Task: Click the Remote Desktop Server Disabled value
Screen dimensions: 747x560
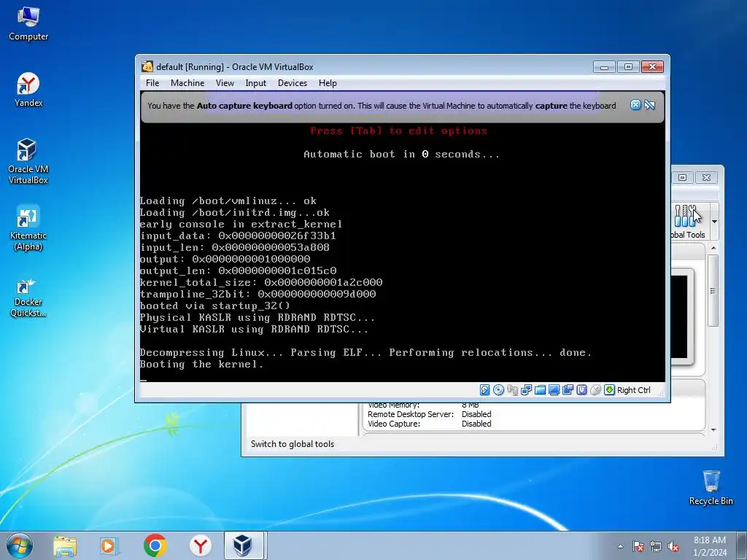Action: point(476,414)
